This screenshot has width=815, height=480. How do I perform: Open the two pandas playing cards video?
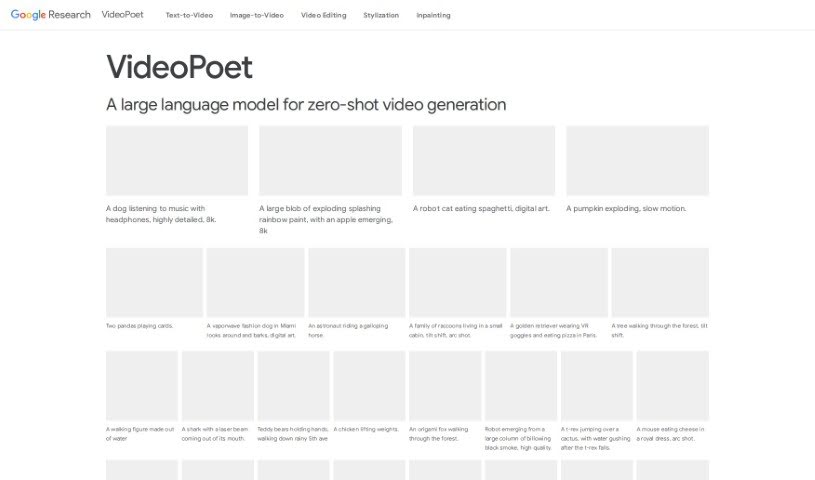coord(154,282)
